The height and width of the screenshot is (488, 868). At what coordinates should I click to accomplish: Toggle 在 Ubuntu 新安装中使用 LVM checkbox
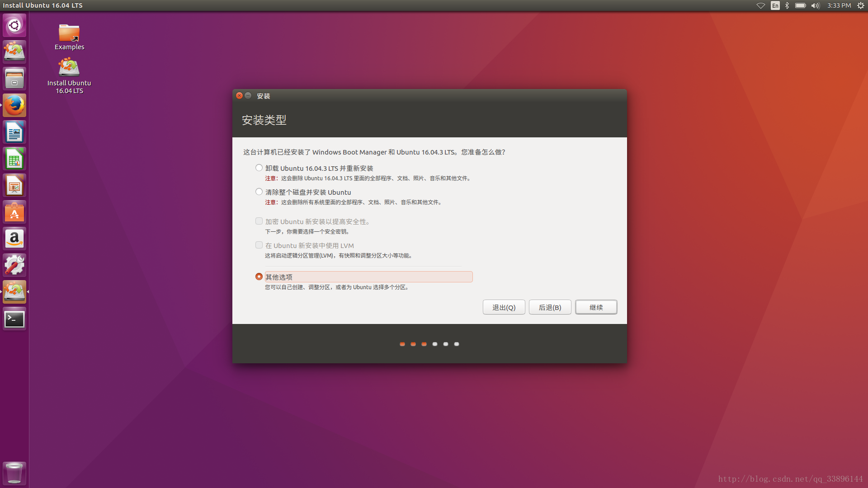(259, 245)
